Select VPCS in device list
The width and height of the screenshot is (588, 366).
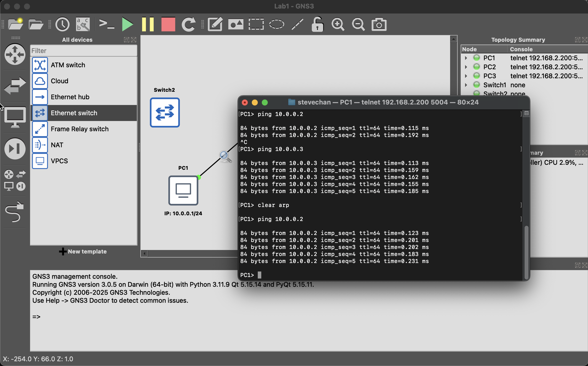pos(59,161)
